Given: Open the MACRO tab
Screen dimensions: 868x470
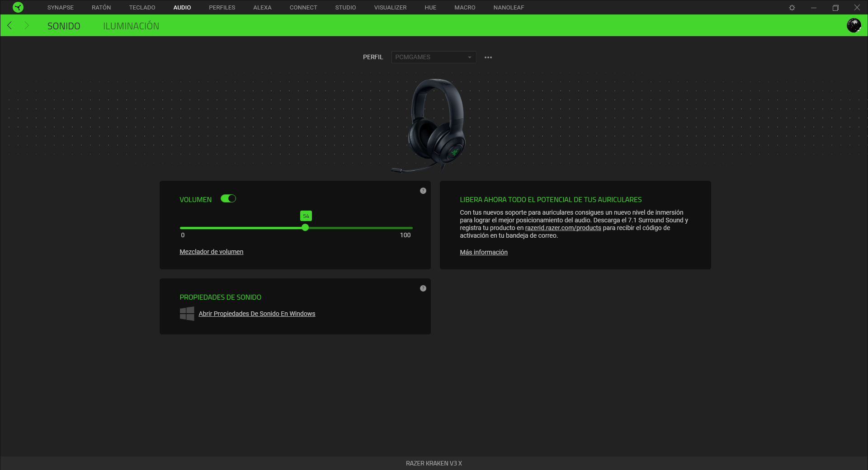Looking at the screenshot, I should [x=465, y=8].
